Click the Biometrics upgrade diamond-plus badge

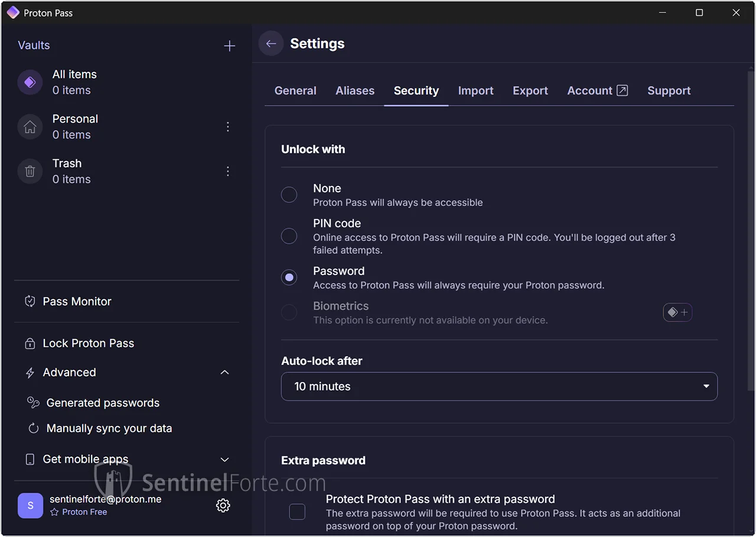point(677,313)
